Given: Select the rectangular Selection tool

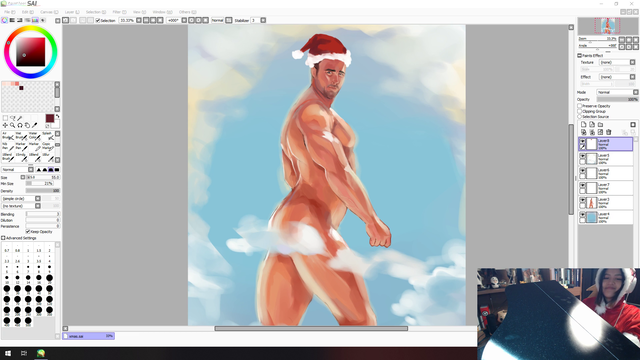Looking at the screenshot, I should [x=5, y=118].
